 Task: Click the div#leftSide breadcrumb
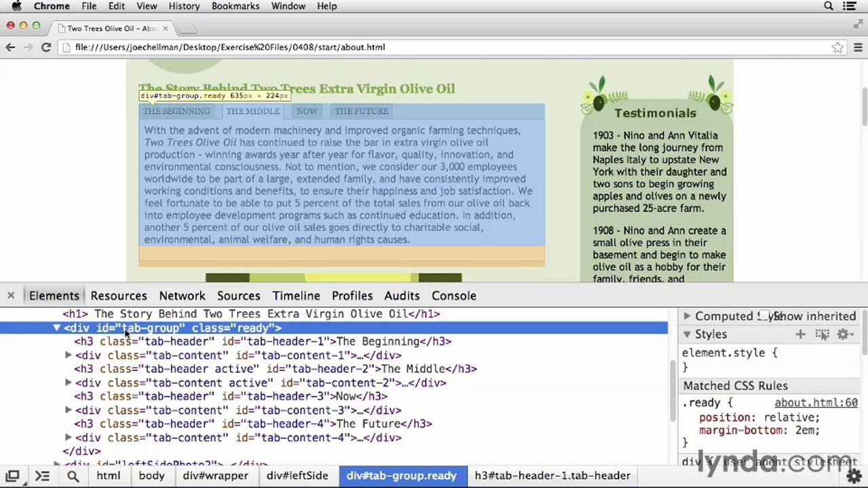coord(297,476)
